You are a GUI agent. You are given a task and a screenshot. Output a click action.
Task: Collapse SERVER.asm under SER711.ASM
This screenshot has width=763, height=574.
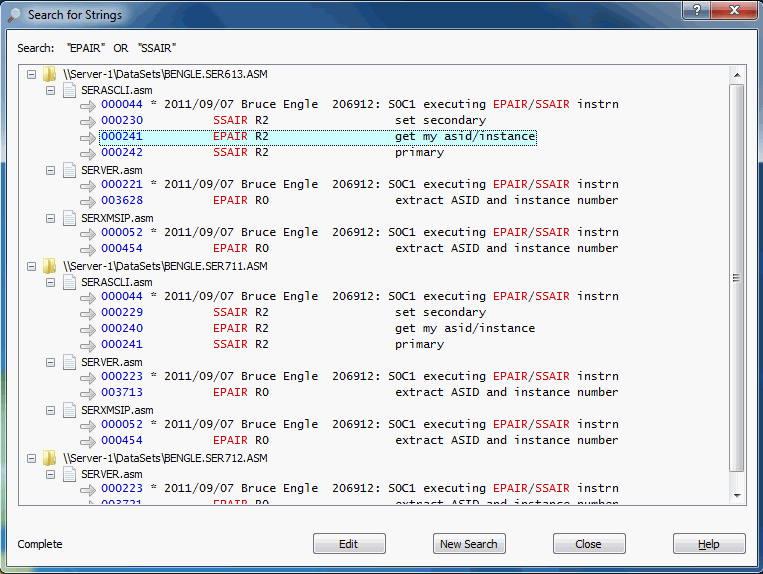point(50,362)
